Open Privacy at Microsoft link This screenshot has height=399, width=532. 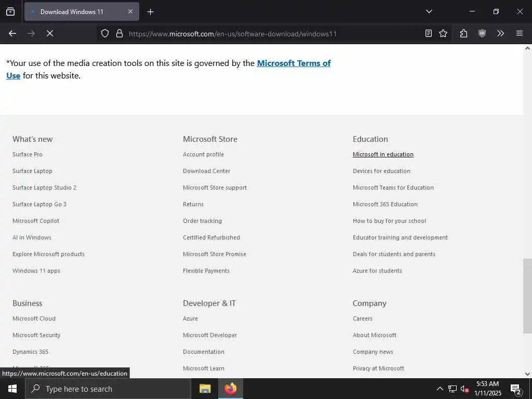(378, 368)
